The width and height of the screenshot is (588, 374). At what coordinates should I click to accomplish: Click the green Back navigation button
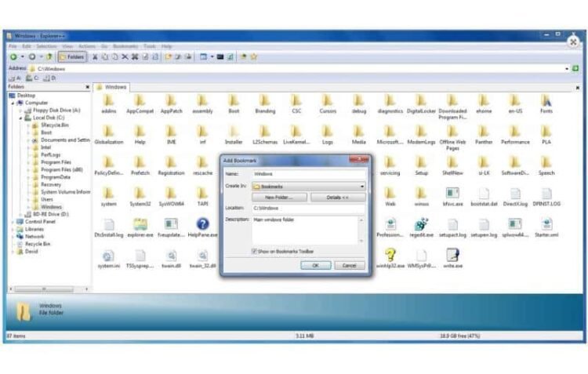click(13, 57)
